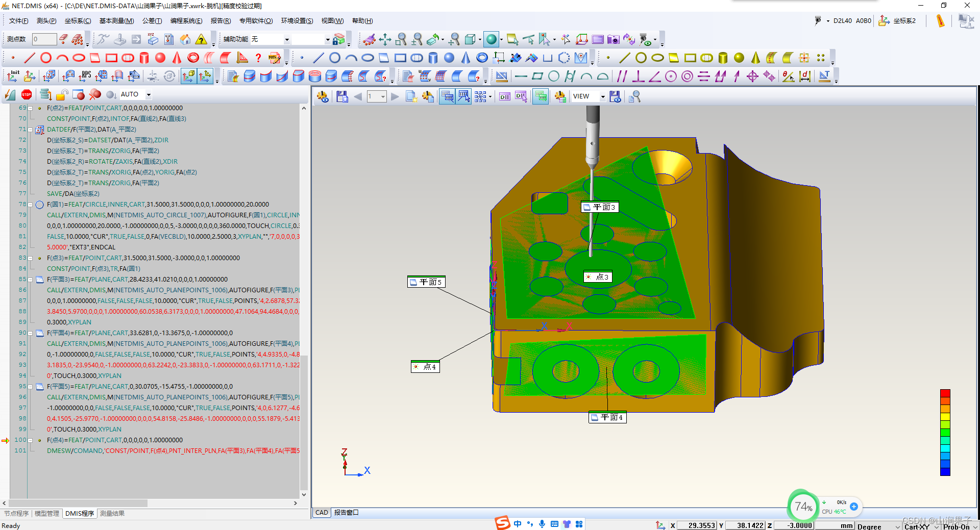The height and width of the screenshot is (530, 980).
Task: Select the distance tolerance icon
Action: [x=805, y=77]
